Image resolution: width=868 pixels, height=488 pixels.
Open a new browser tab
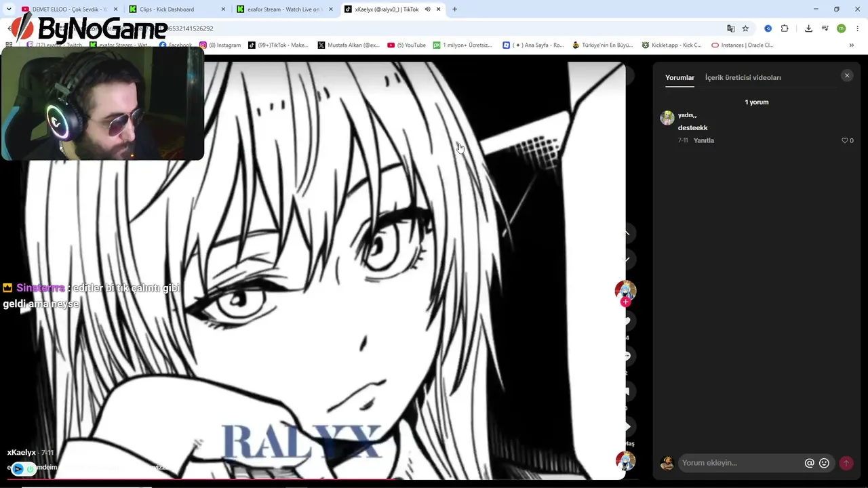tap(454, 9)
